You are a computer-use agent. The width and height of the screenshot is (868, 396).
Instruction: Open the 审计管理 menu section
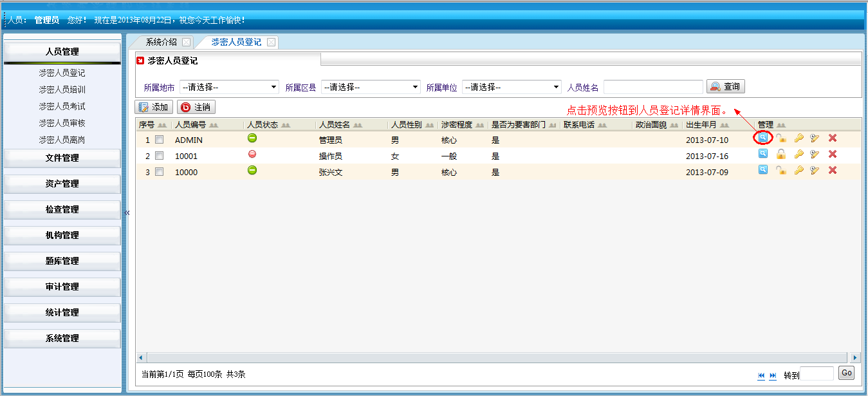[x=62, y=287]
